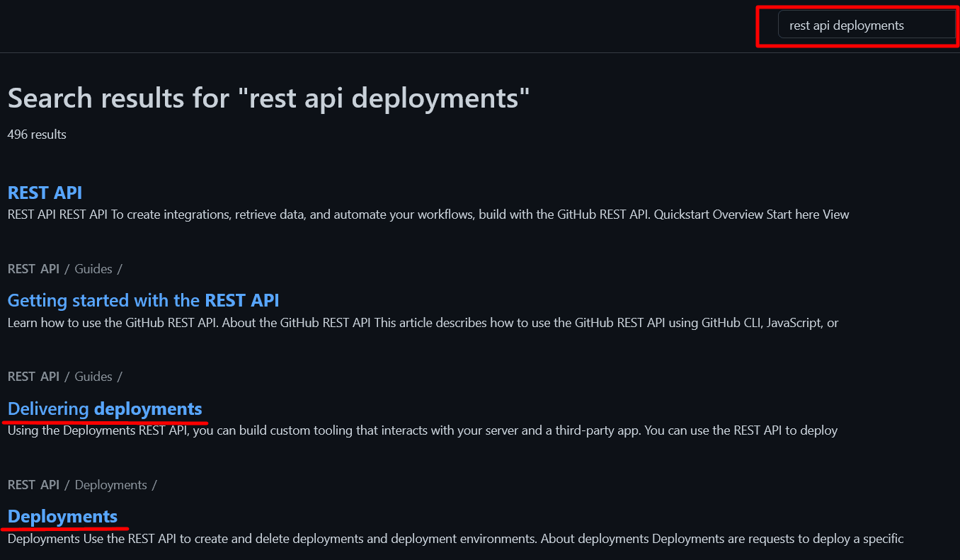Click "Guides" breadcrumb above Delivering deployments
The height and width of the screenshot is (560, 960).
coord(93,376)
